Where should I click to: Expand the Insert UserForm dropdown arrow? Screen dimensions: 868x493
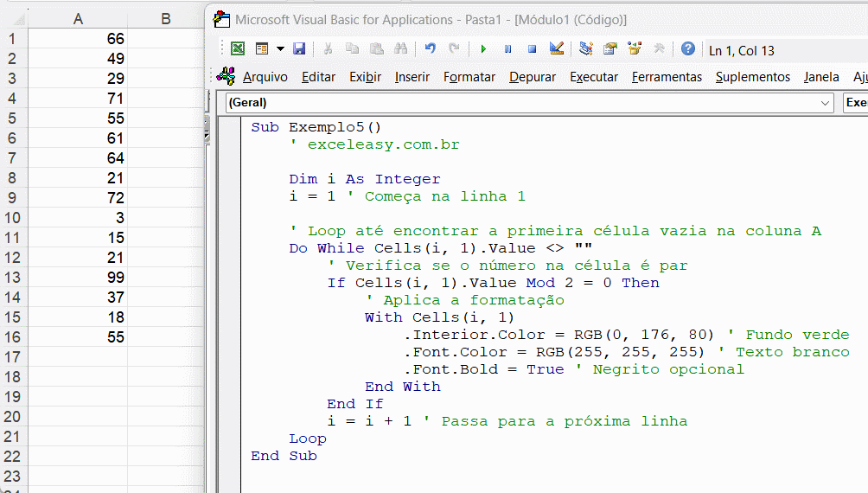280,49
